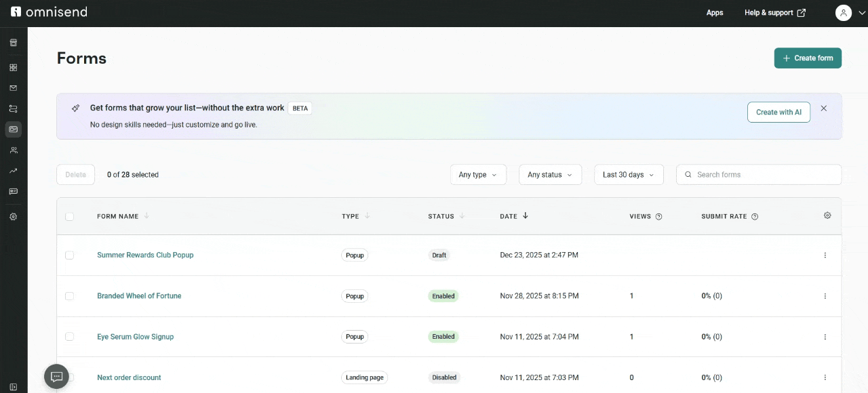
Task: Go to email campaigns via envelope icon
Action: 13,88
